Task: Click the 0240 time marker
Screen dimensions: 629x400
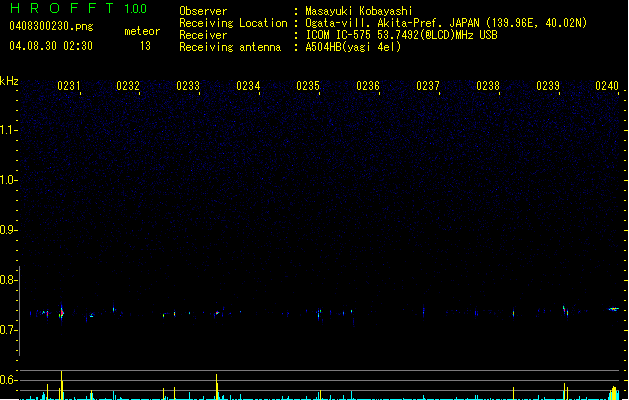Action: (x=607, y=86)
